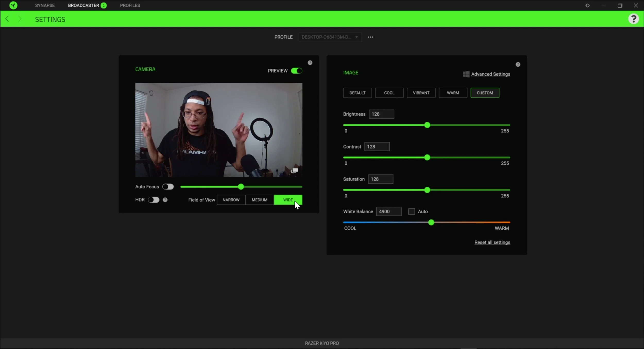Click the Brightness slider handle
Viewport: 644px width, 349px height.
427,125
